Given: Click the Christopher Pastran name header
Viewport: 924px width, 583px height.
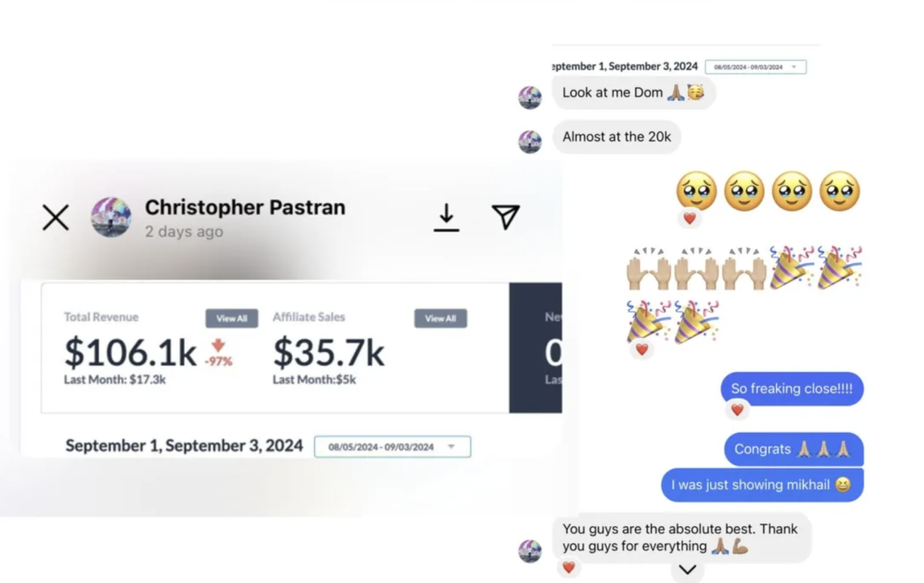Looking at the screenshot, I should pyautogui.click(x=245, y=207).
